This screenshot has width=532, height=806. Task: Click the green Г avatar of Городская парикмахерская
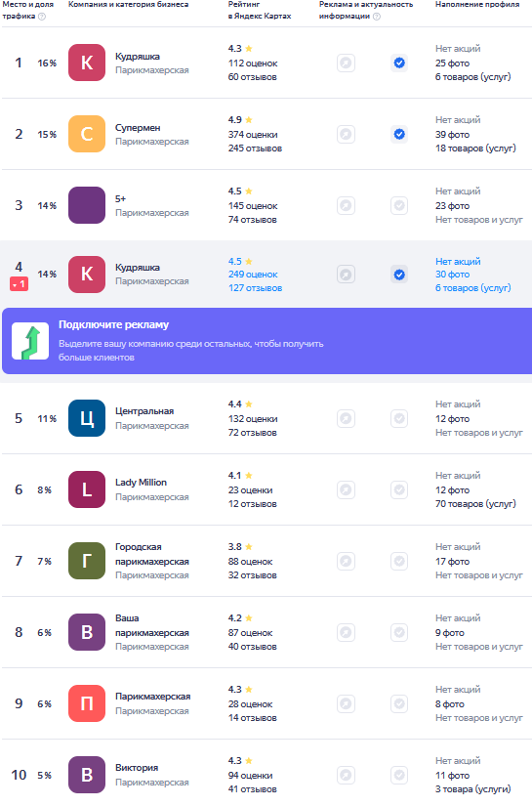87,561
